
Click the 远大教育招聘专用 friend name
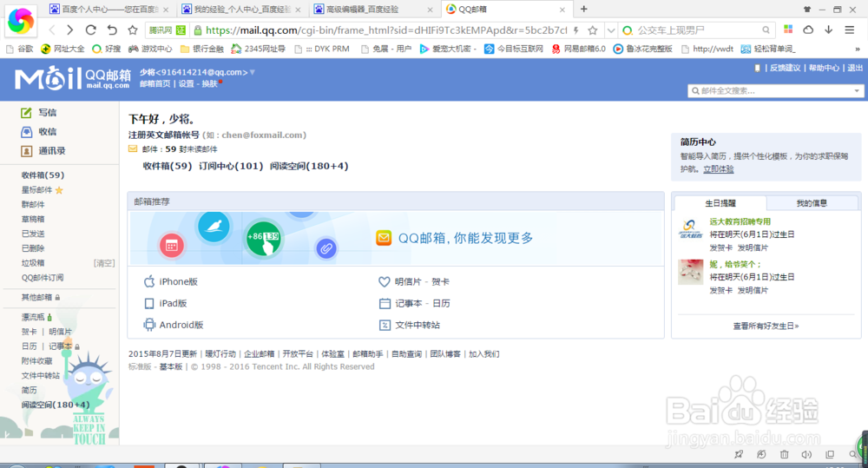pos(740,221)
